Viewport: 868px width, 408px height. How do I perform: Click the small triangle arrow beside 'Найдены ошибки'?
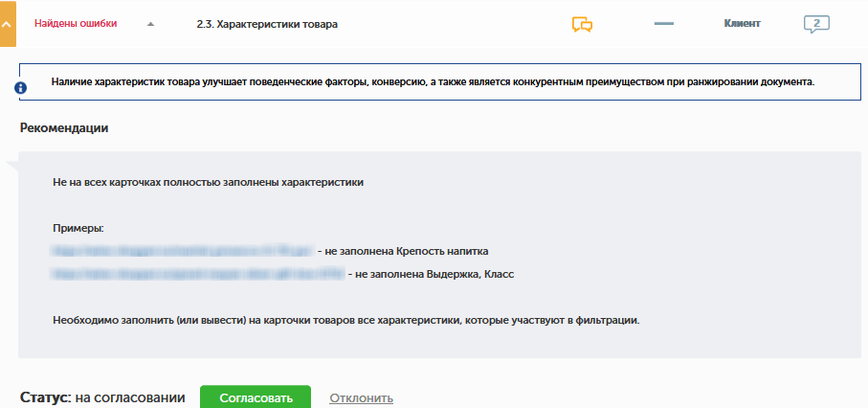point(150,24)
